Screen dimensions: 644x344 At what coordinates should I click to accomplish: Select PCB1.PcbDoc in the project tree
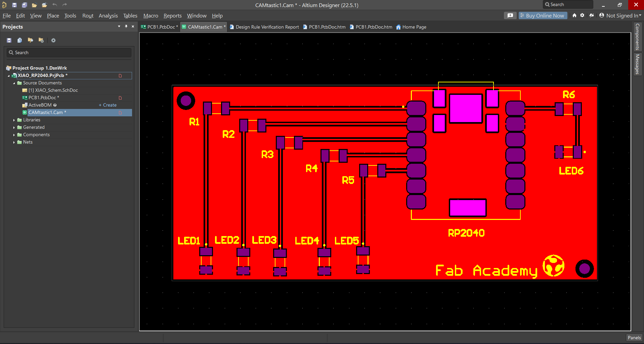44,98
